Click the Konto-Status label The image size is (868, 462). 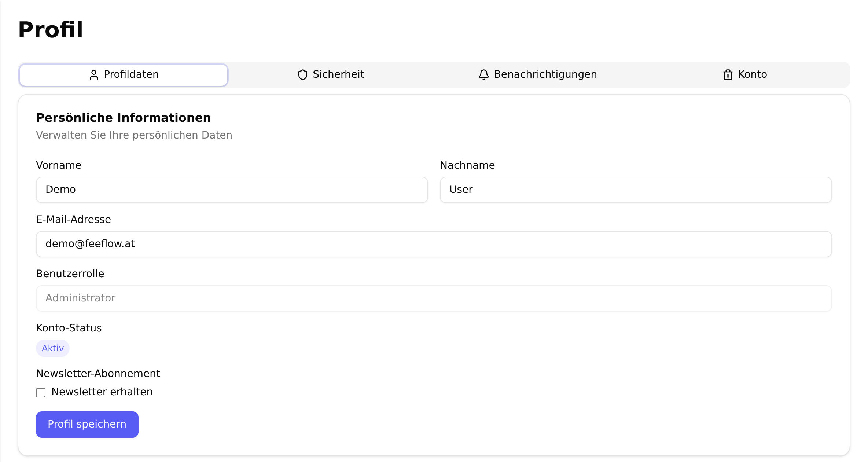point(69,328)
